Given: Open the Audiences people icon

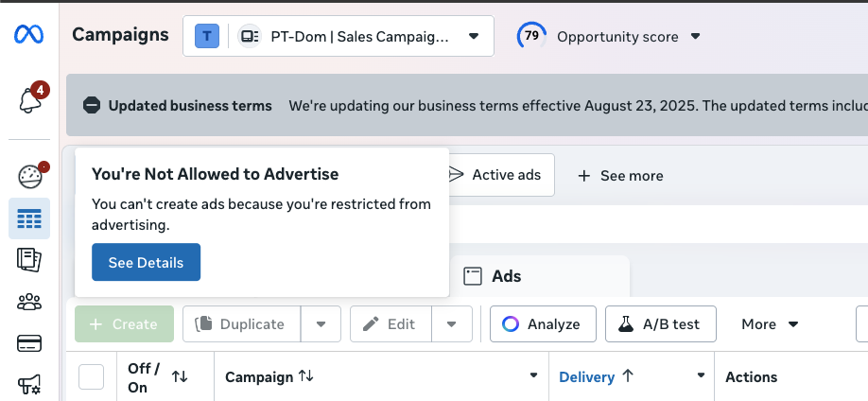Looking at the screenshot, I should [x=29, y=303].
